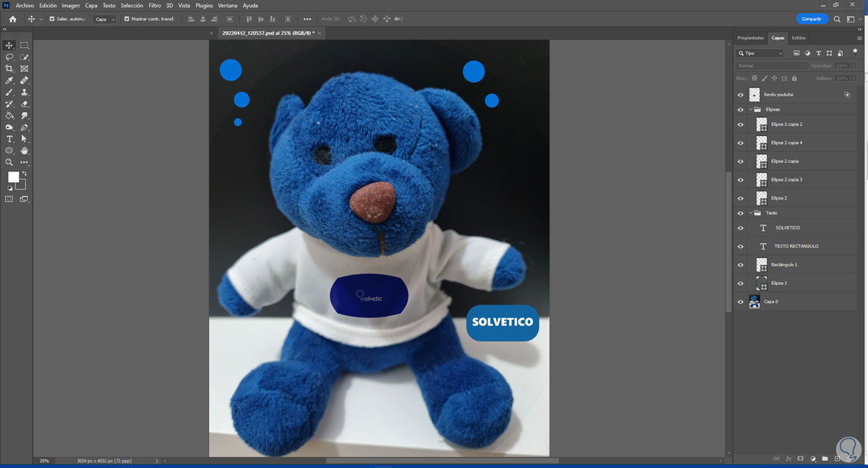The image size is (868, 468).
Task: Click the Add layer style fx icon
Action: (788, 459)
